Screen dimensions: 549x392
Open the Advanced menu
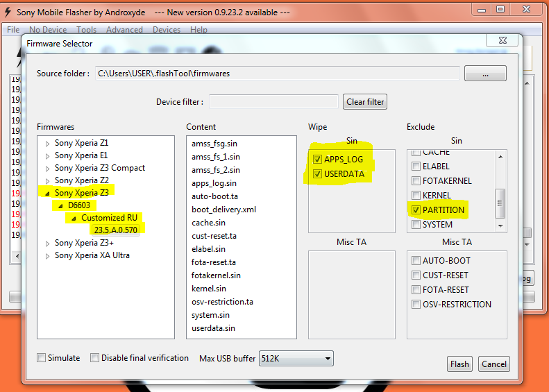(124, 30)
